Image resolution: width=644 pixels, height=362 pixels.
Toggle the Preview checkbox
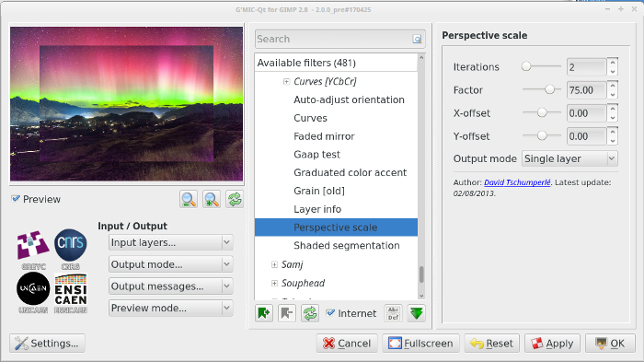[x=16, y=199]
